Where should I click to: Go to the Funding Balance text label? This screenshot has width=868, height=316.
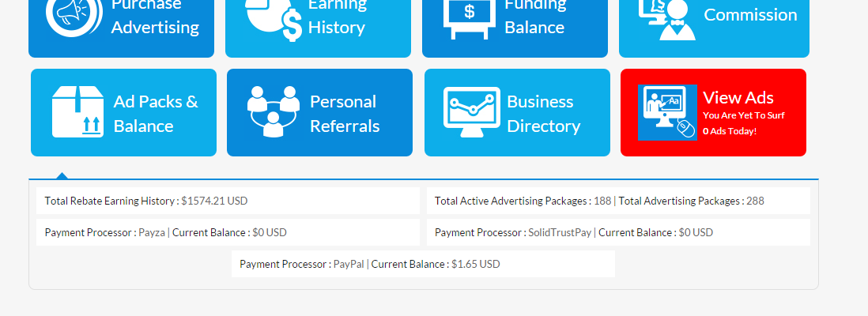pyautogui.click(x=535, y=16)
